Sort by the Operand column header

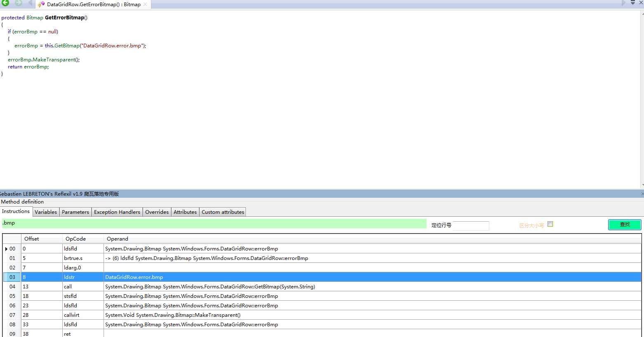(x=373, y=239)
